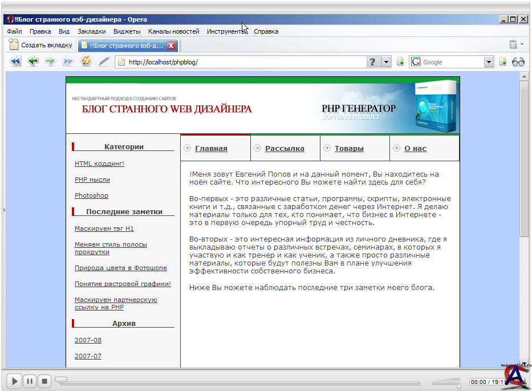The height and width of the screenshot is (392, 532).
Task: Click the wand (pencil) icon in the toolbar
Action: tap(103, 62)
